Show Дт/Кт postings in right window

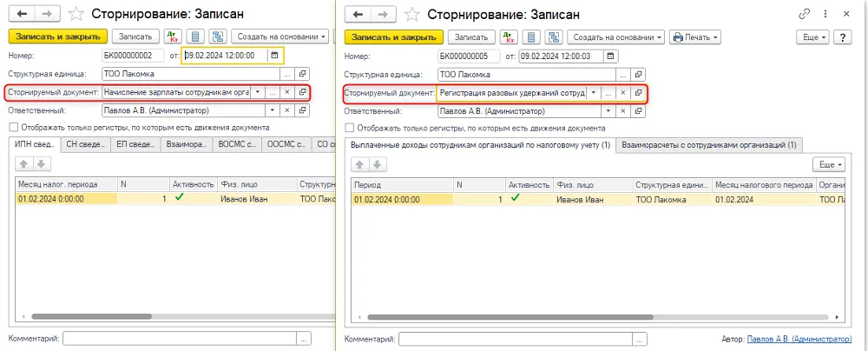point(508,37)
